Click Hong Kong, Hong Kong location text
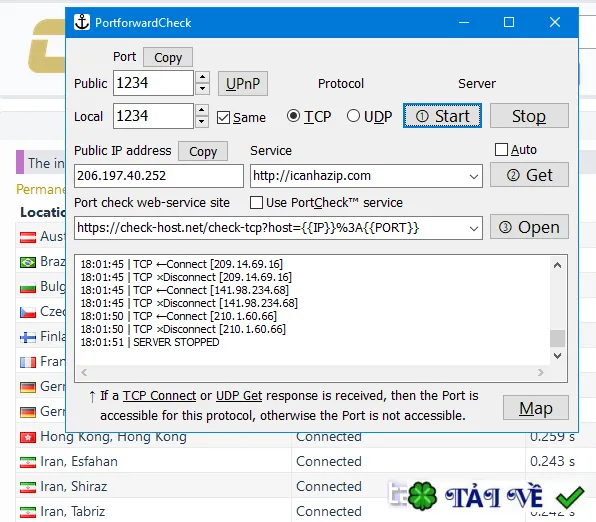 tap(113, 436)
